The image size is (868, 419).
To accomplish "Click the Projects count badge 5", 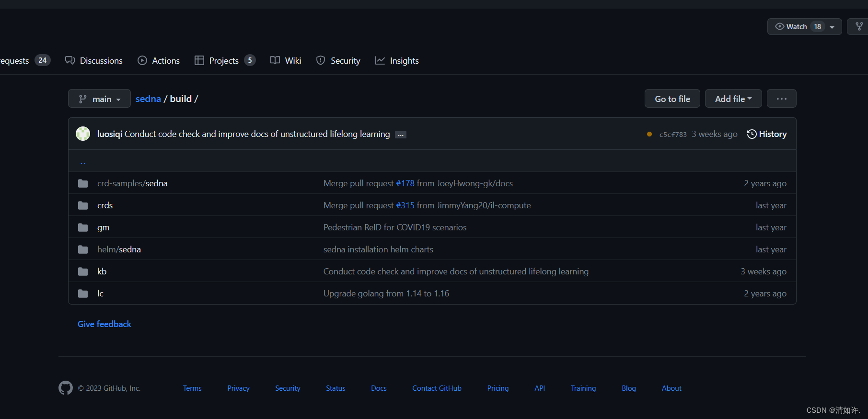I will click(x=250, y=60).
